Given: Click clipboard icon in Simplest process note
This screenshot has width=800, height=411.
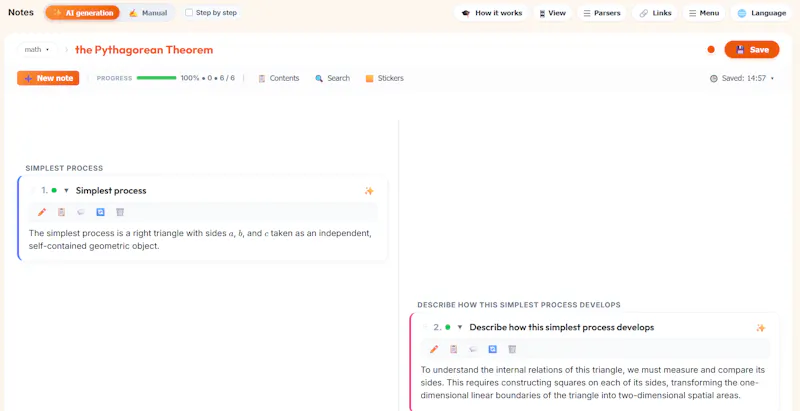Looking at the screenshot, I should 61,212.
